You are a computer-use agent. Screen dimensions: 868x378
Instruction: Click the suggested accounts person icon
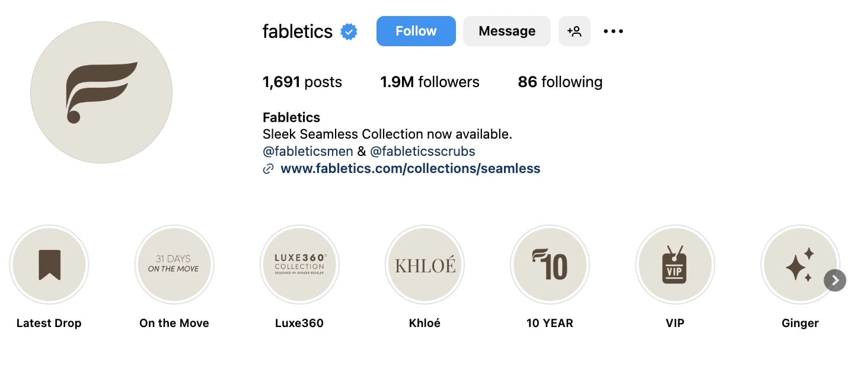574,31
